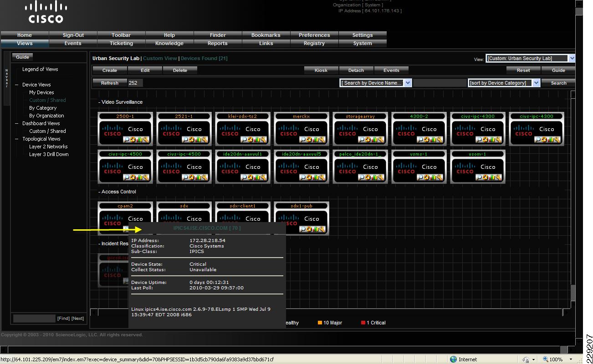Open wrench icon on 4300-2 card
The image size is (593, 364).
pos(440,139)
